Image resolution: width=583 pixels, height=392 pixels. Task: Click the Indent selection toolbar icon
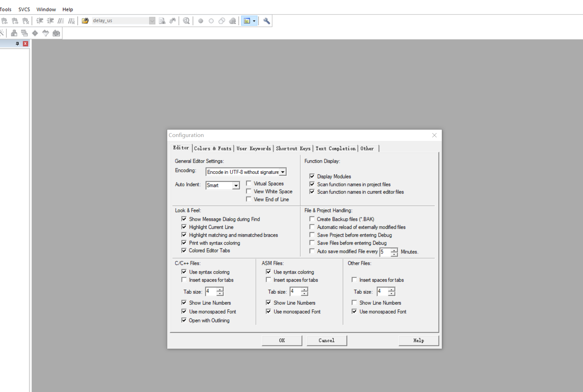click(x=40, y=21)
